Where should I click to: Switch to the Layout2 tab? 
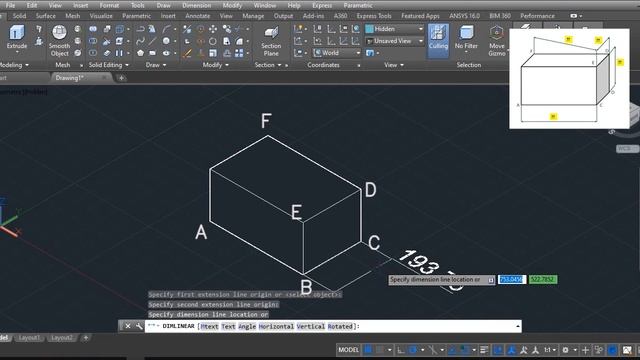[x=62, y=338]
